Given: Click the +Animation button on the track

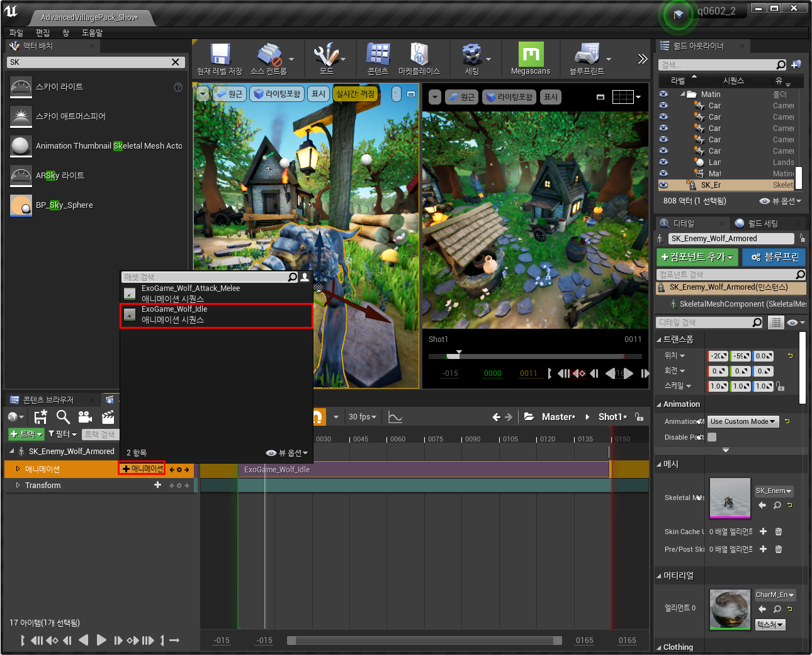Looking at the screenshot, I should pyautogui.click(x=142, y=469).
